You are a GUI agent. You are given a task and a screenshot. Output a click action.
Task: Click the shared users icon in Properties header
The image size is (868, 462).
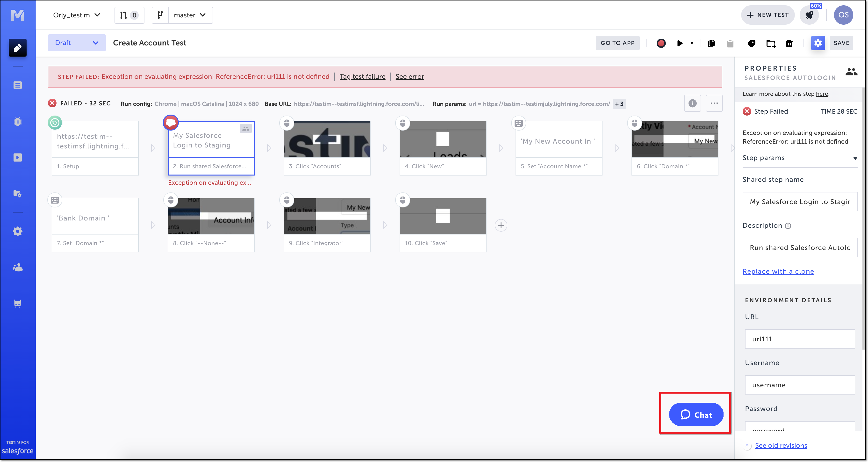(851, 72)
